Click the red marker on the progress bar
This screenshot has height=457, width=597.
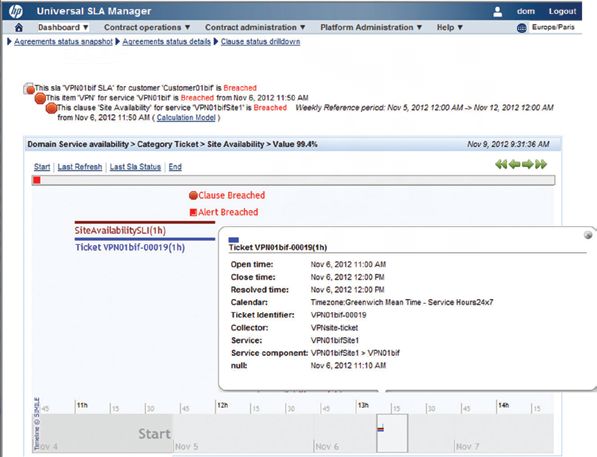click(37, 180)
